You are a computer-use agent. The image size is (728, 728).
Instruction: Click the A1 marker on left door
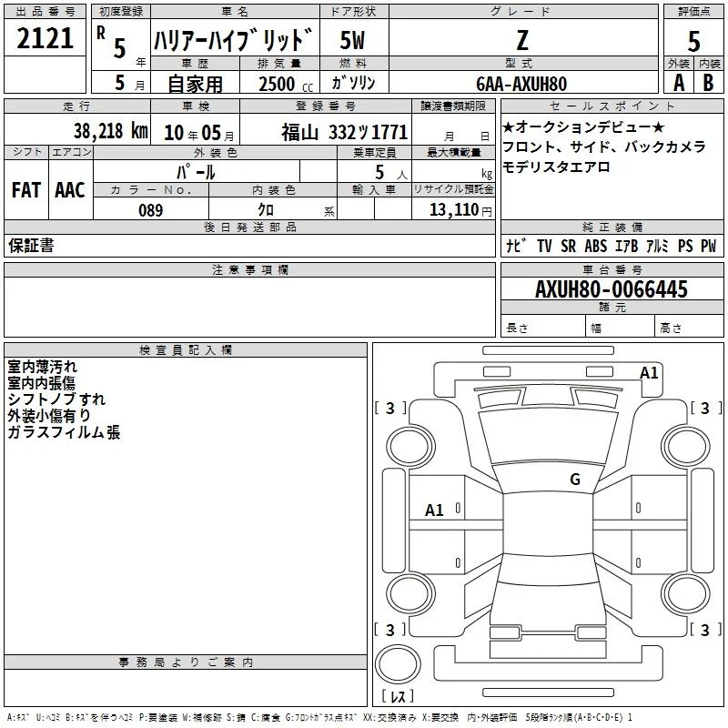point(434,511)
